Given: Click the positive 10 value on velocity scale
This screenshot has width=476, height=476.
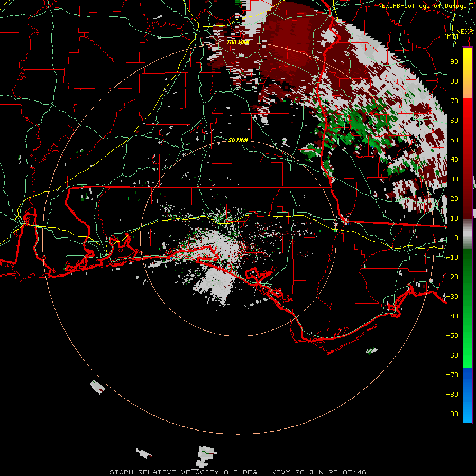Looking at the screenshot, I should pyautogui.click(x=454, y=218).
